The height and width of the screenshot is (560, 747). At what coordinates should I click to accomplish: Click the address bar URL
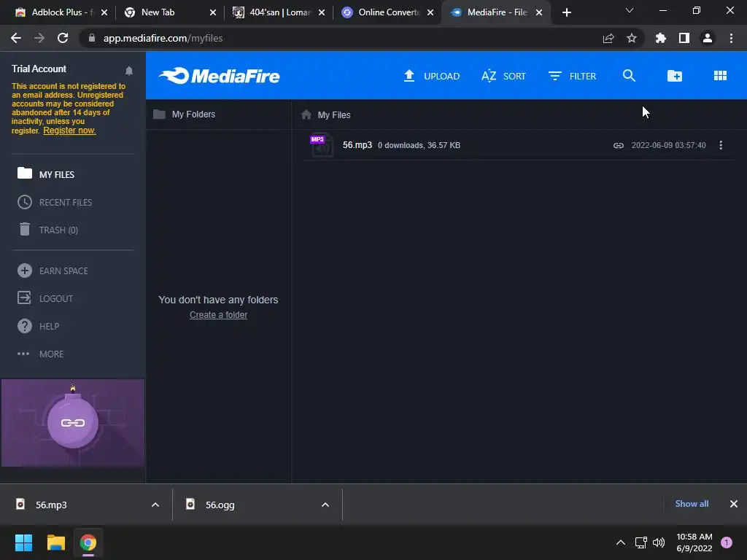pyautogui.click(x=163, y=38)
